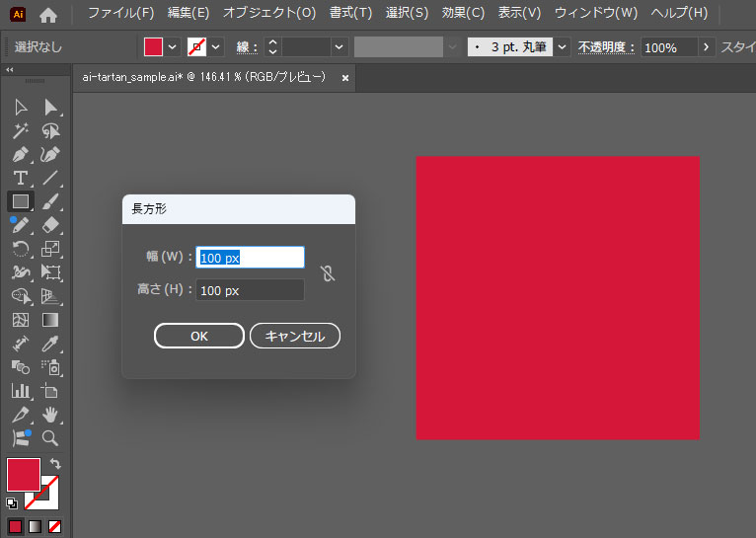Switch to ai-tartan_sample.ai document tab
This screenshot has width=756, height=538.
203,77
